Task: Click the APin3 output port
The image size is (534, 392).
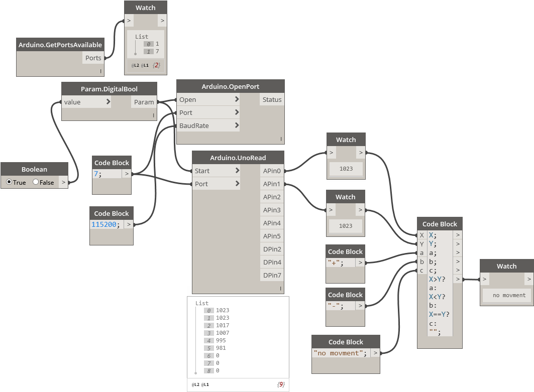Action: 272,210
